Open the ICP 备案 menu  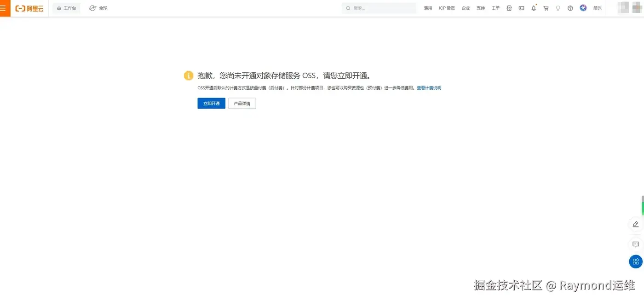point(447,8)
